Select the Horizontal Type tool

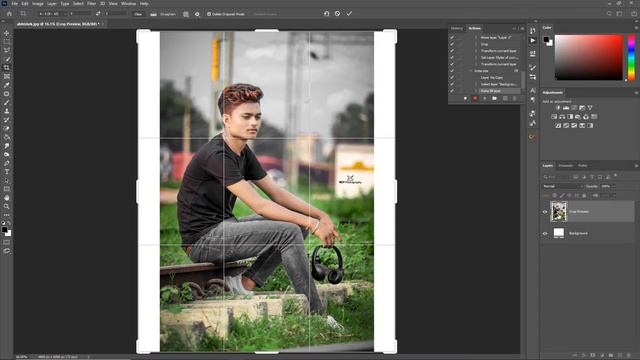point(7,172)
